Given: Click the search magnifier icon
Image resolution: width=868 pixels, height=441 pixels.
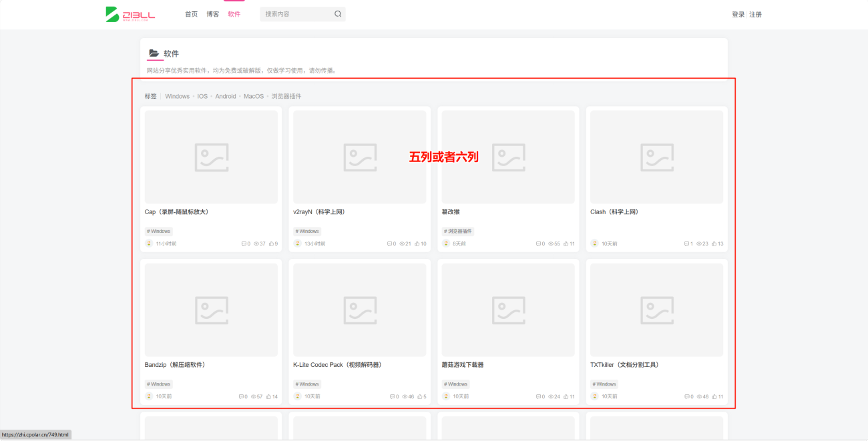Looking at the screenshot, I should pos(338,14).
